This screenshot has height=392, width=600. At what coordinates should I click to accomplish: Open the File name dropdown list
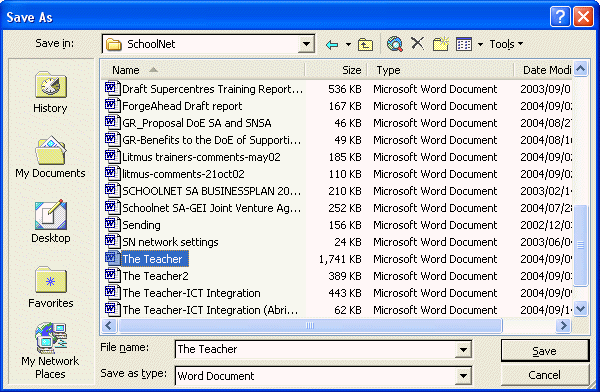463,350
